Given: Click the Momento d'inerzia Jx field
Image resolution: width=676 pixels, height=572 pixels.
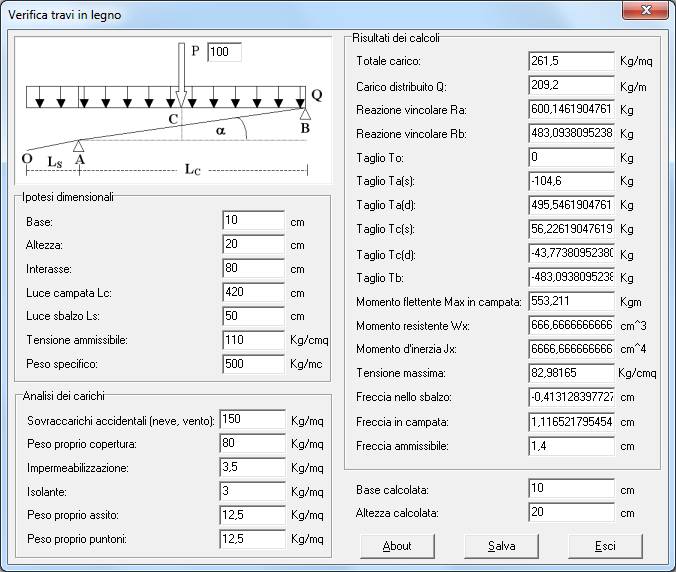Looking at the screenshot, I should (x=571, y=349).
